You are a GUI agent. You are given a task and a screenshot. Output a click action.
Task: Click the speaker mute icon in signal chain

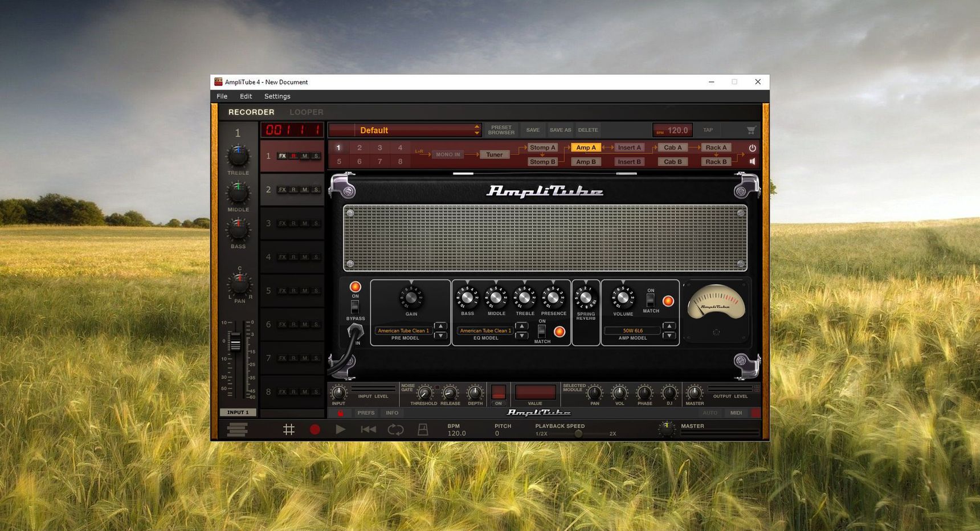(x=752, y=162)
